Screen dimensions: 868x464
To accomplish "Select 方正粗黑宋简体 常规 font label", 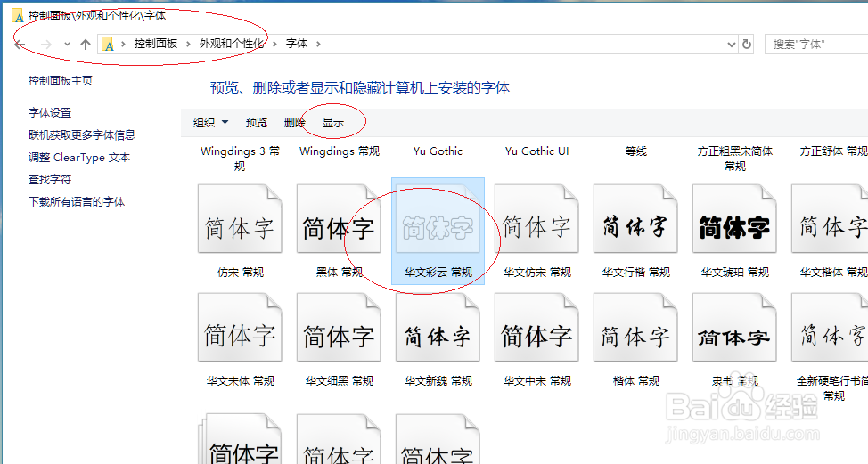I will click(734, 159).
